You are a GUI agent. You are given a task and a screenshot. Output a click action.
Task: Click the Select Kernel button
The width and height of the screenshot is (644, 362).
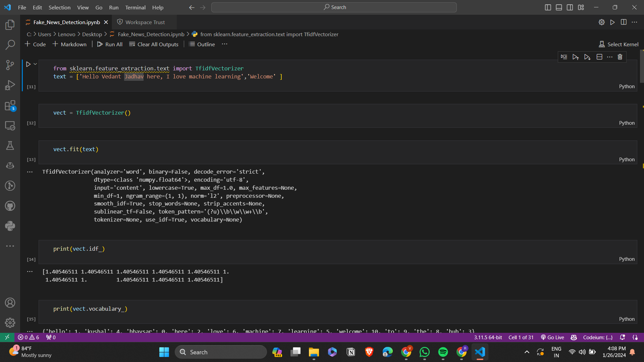(x=618, y=44)
